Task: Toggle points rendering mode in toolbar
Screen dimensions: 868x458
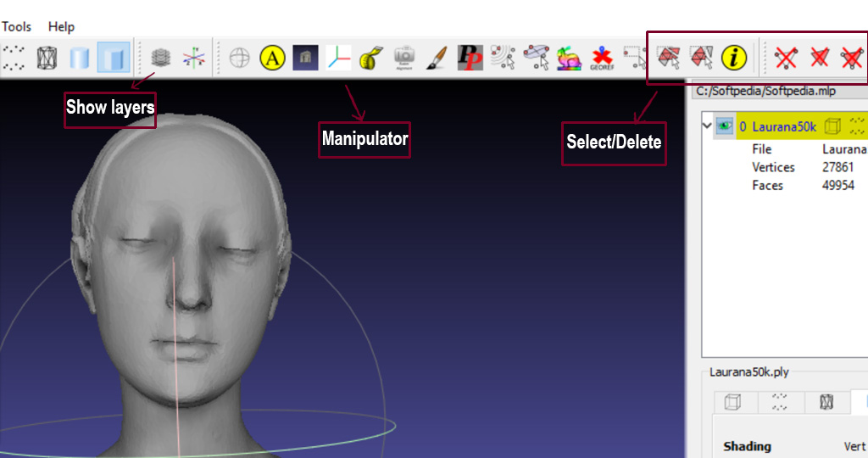Action: click(13, 58)
